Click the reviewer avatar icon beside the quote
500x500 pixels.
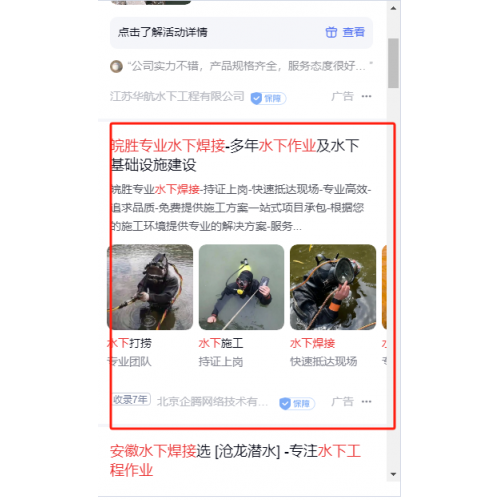[x=116, y=66]
